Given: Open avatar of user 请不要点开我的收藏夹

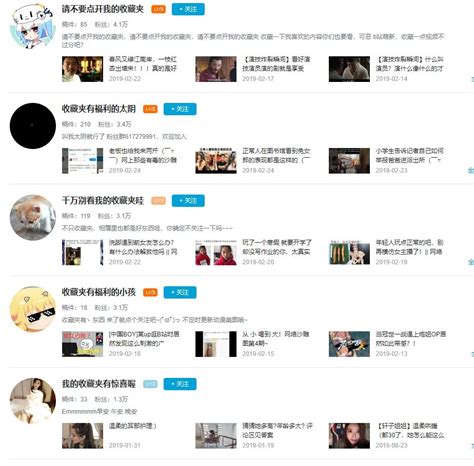Looking at the screenshot, I should [x=33, y=26].
